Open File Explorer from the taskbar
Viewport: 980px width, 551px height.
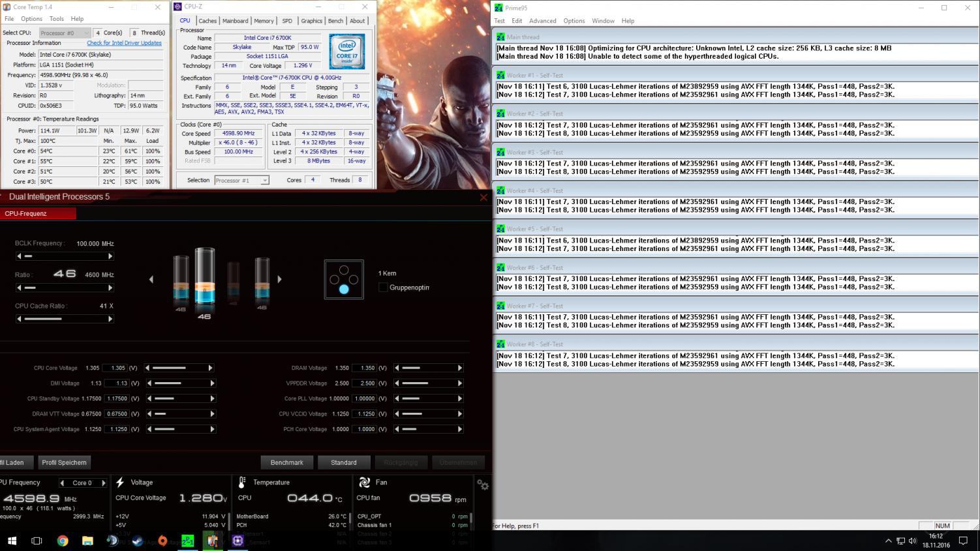pyautogui.click(x=87, y=541)
